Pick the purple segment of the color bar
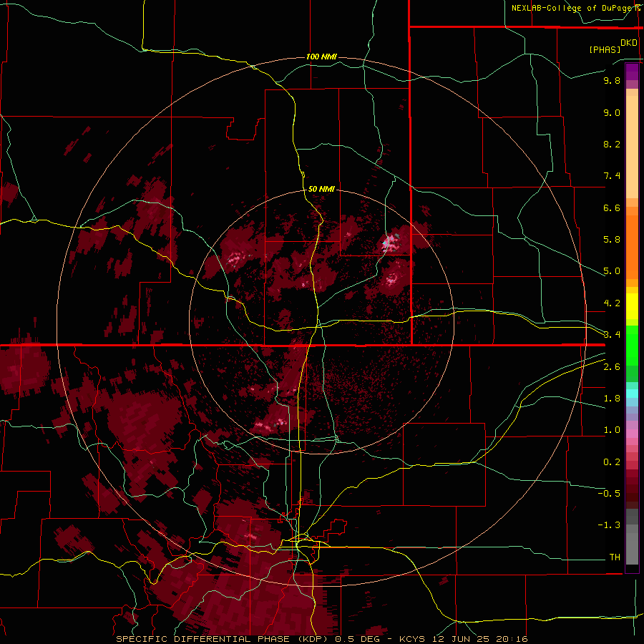The width and height of the screenshot is (644, 644). 632,72
